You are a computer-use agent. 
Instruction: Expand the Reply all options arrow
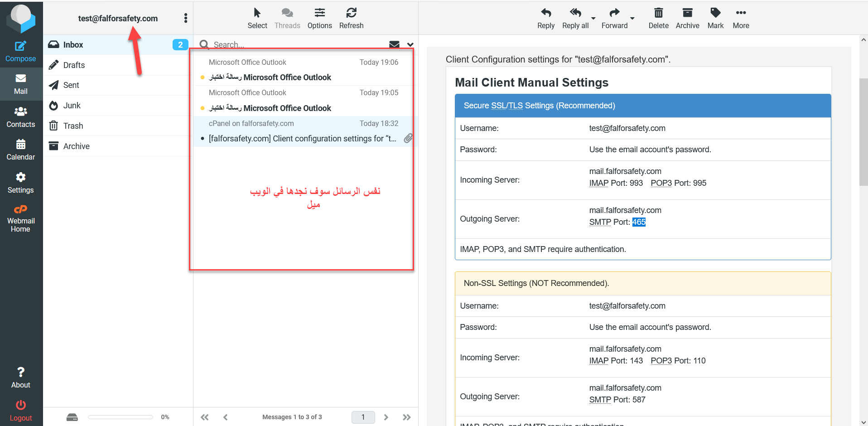point(593,19)
